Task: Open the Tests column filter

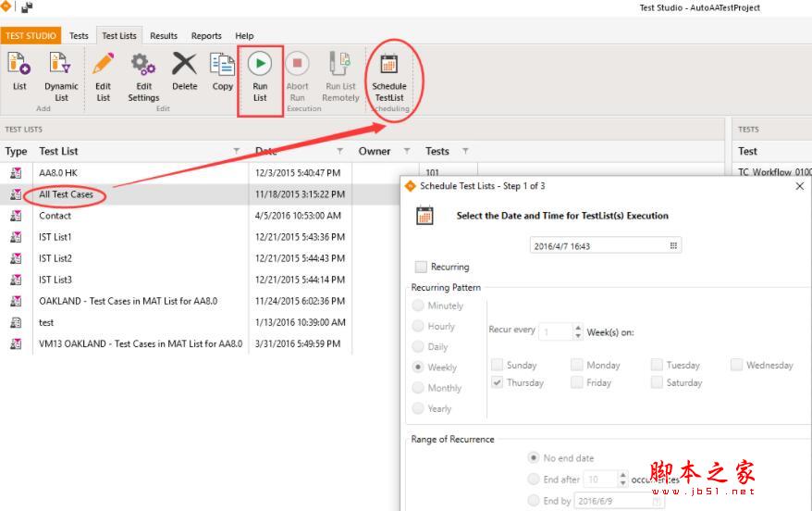Action: (x=465, y=151)
